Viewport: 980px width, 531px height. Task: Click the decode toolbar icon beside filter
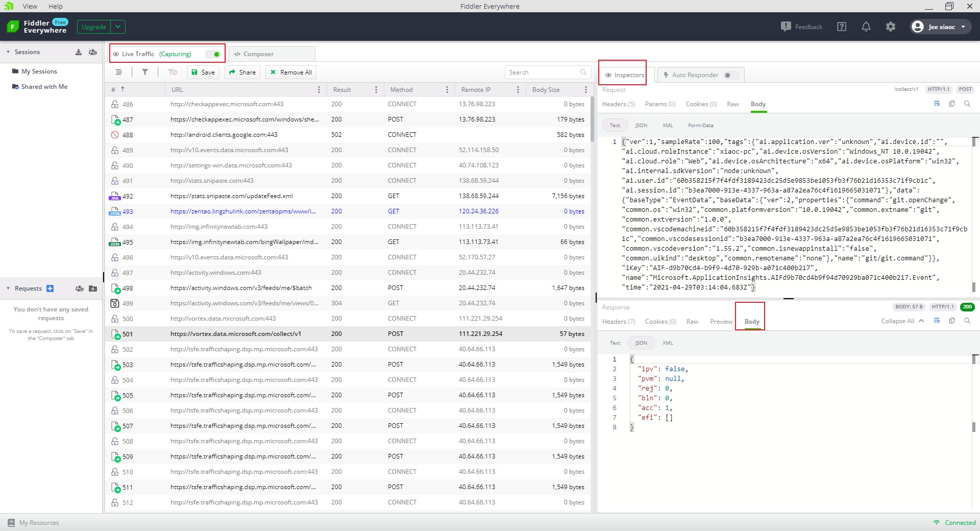[173, 72]
